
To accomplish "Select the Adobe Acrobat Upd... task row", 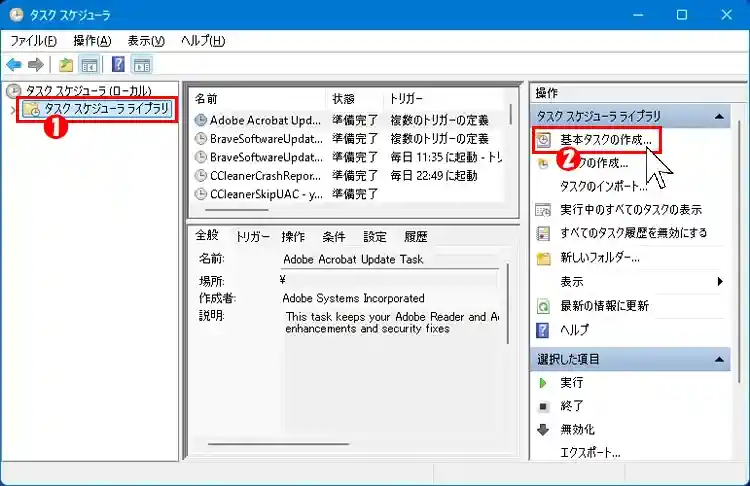I will (348, 120).
